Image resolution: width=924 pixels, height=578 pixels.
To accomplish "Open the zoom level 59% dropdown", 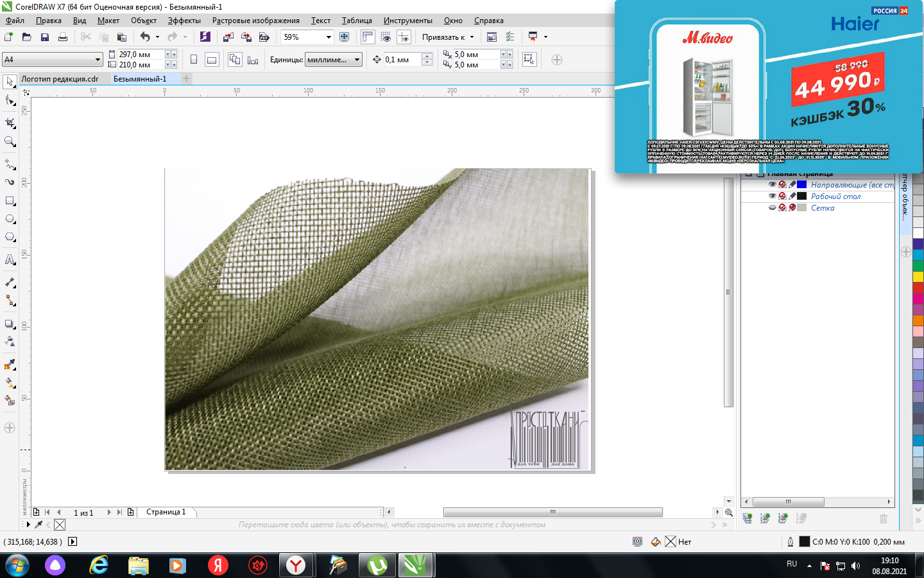I will (x=329, y=37).
